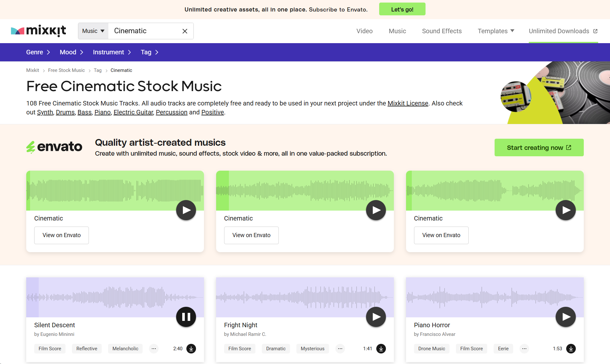Download the Fright Night track

pos(381,349)
